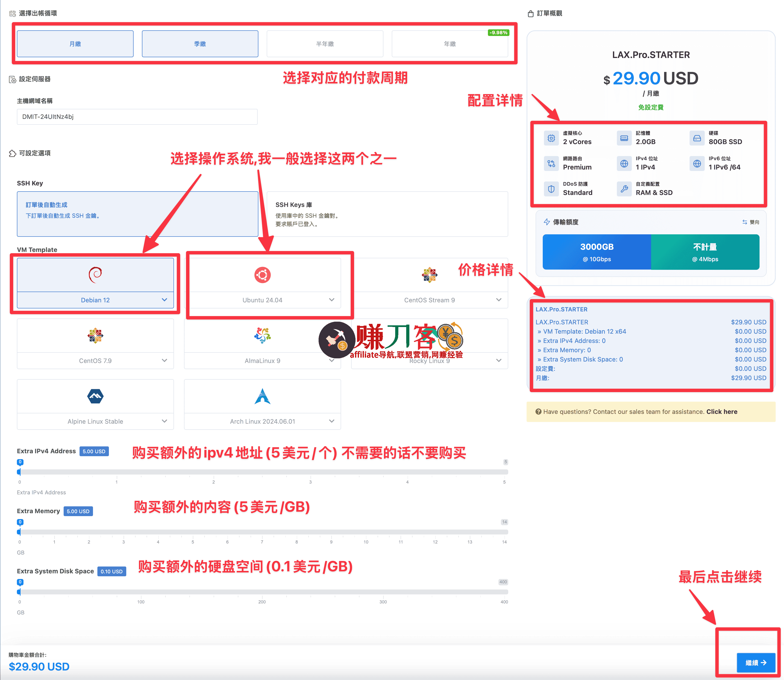Screen dimensions: 784x680
Task: Expand the Debian 12 version dropdown
Action: pos(164,300)
